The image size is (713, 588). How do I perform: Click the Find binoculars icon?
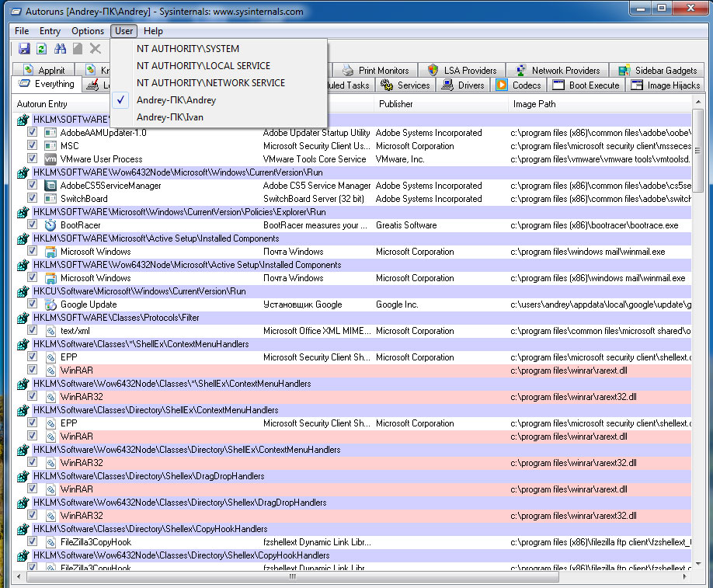click(x=59, y=49)
